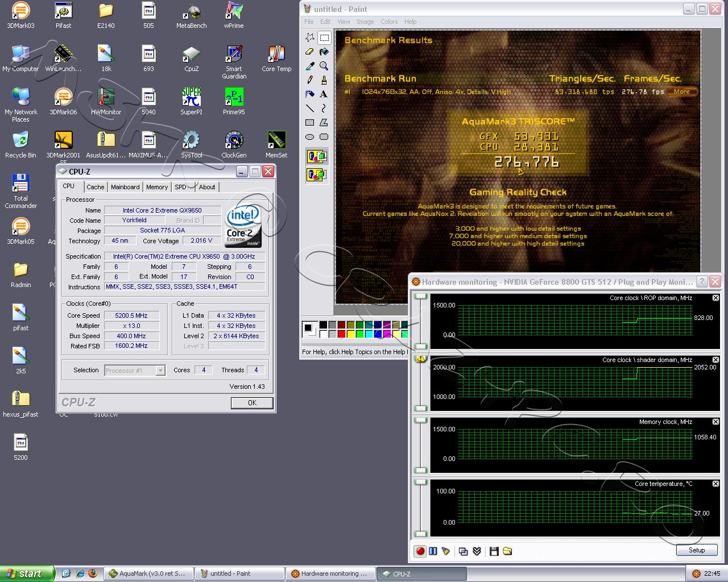The width and height of the screenshot is (728, 582).
Task: Select the Ellipse shape tool
Action: pos(310,136)
